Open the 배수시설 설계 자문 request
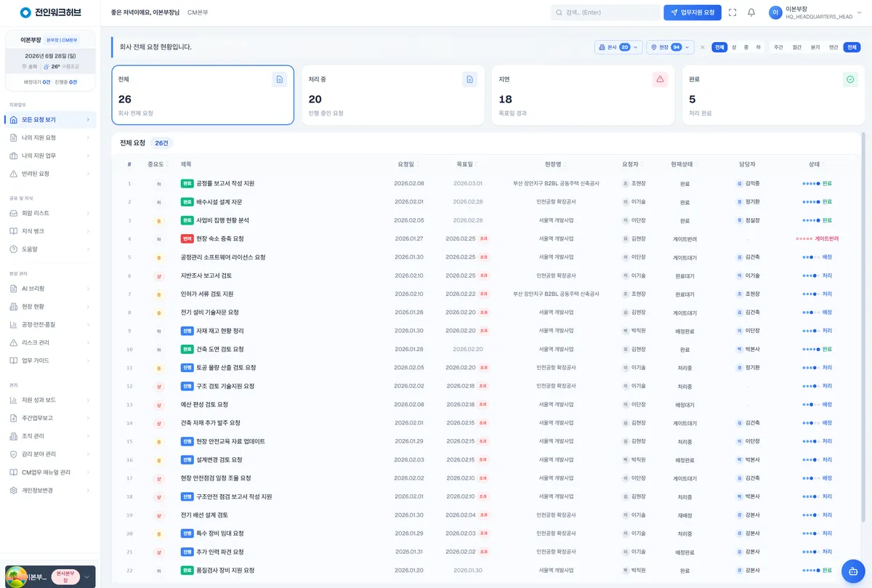872x588 pixels. [219, 201]
